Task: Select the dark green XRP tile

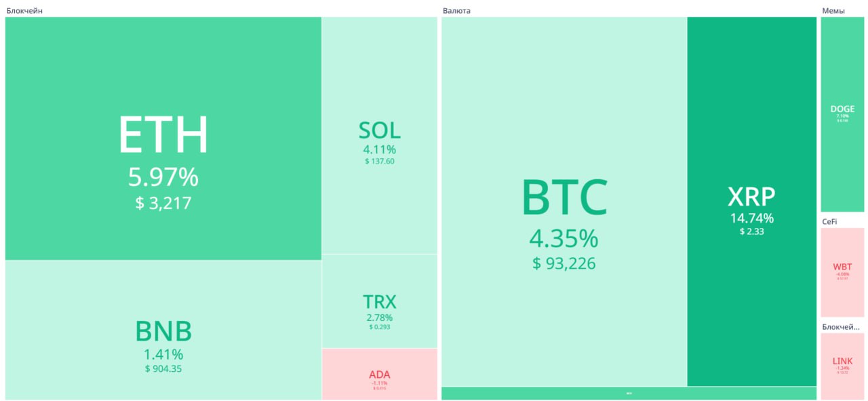Action: point(751,202)
